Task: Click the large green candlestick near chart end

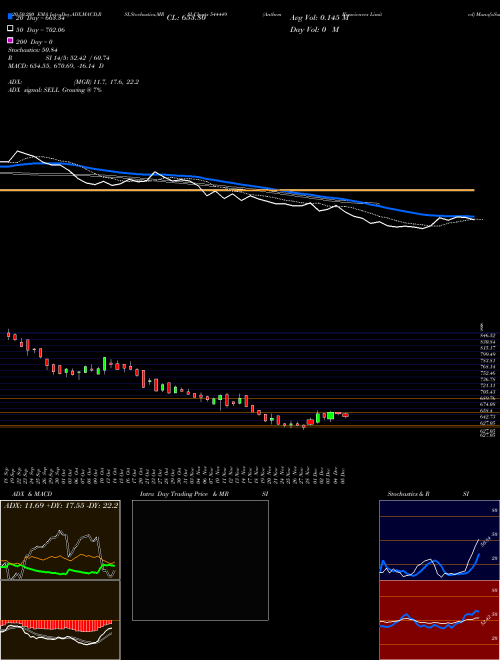Action: [x=331, y=416]
